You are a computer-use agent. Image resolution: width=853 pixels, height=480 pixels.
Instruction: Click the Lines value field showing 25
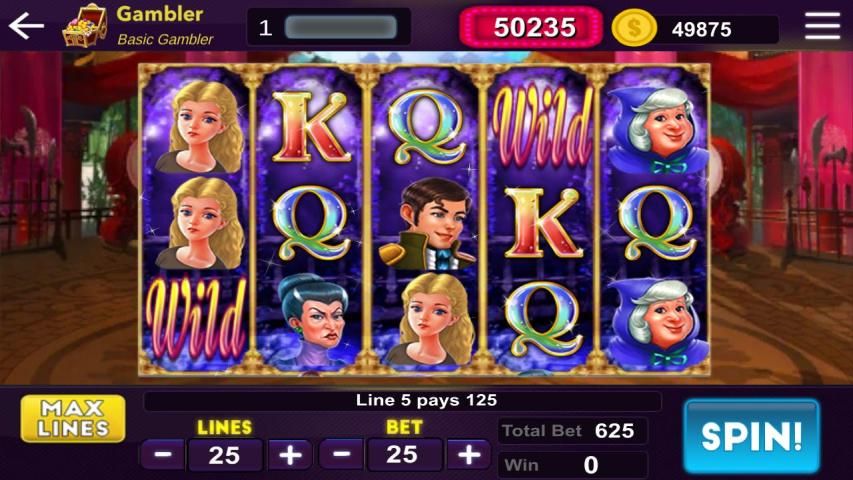point(225,455)
